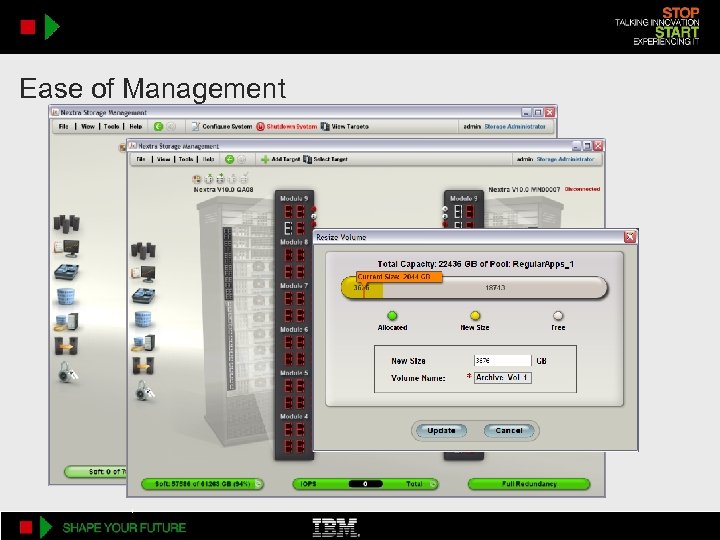Click the mirroring arrow icon in back window sidebar
The image size is (720, 540).
click(66, 346)
